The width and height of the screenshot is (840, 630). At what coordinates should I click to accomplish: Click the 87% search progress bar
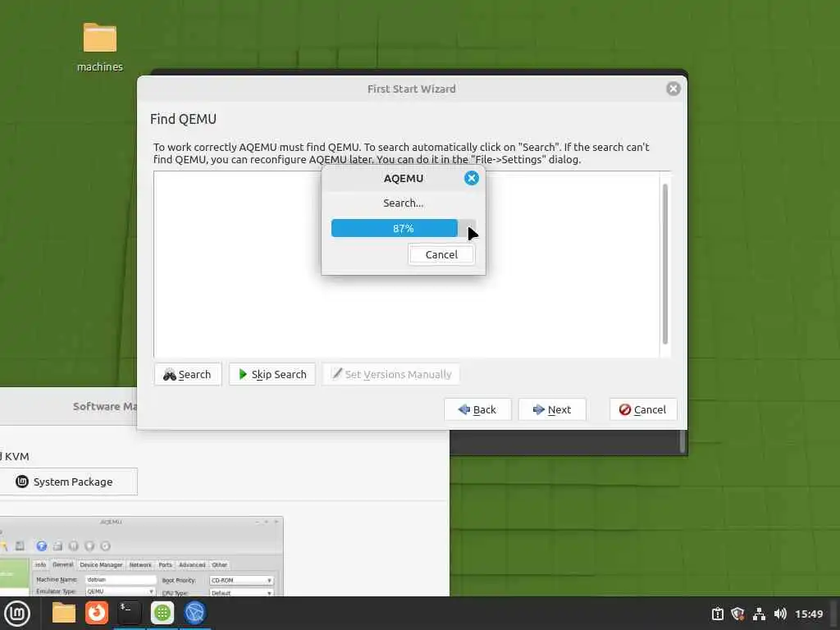404,228
